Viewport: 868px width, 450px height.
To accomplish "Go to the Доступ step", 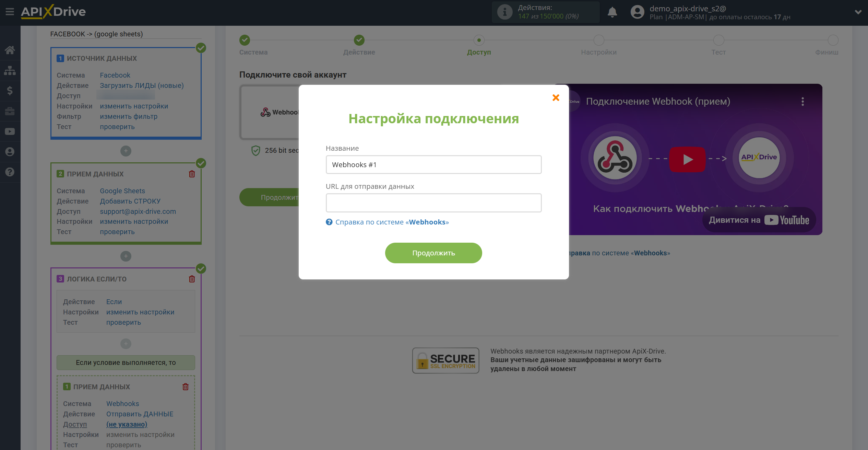I will 479,40.
